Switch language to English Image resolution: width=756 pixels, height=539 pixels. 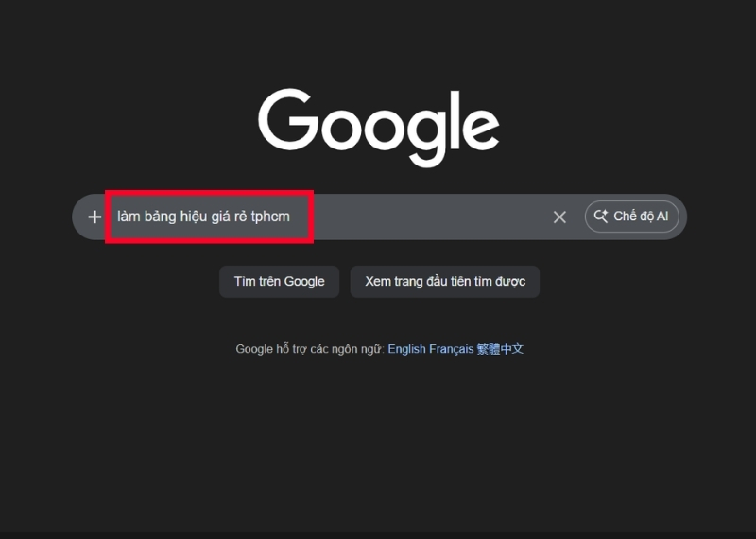[406, 349]
